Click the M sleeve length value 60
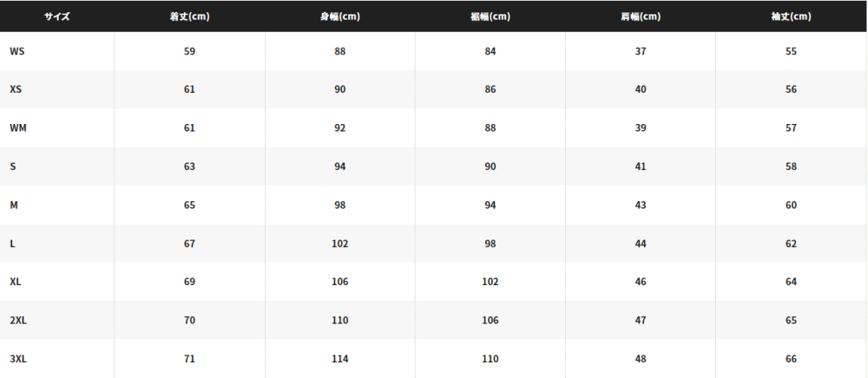 tap(791, 205)
